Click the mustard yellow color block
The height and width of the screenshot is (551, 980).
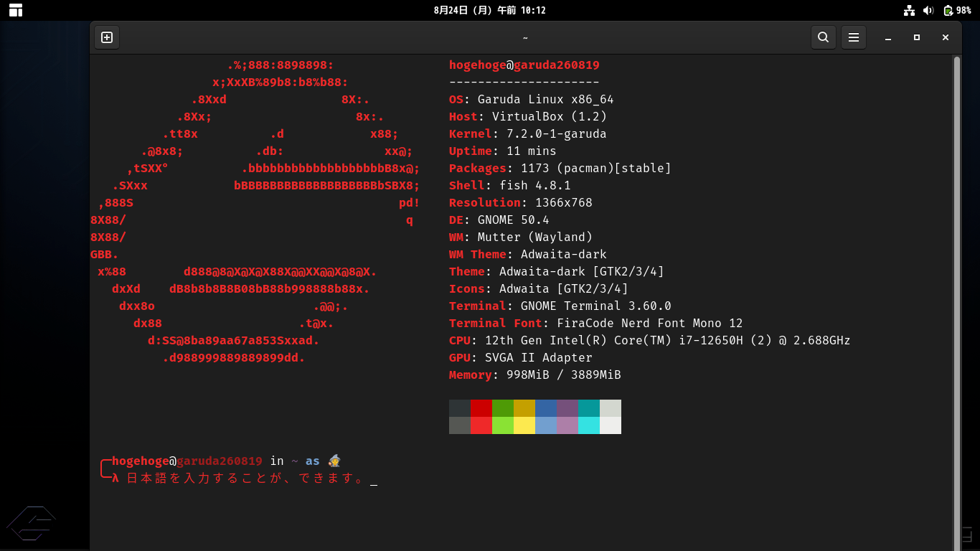click(x=524, y=408)
